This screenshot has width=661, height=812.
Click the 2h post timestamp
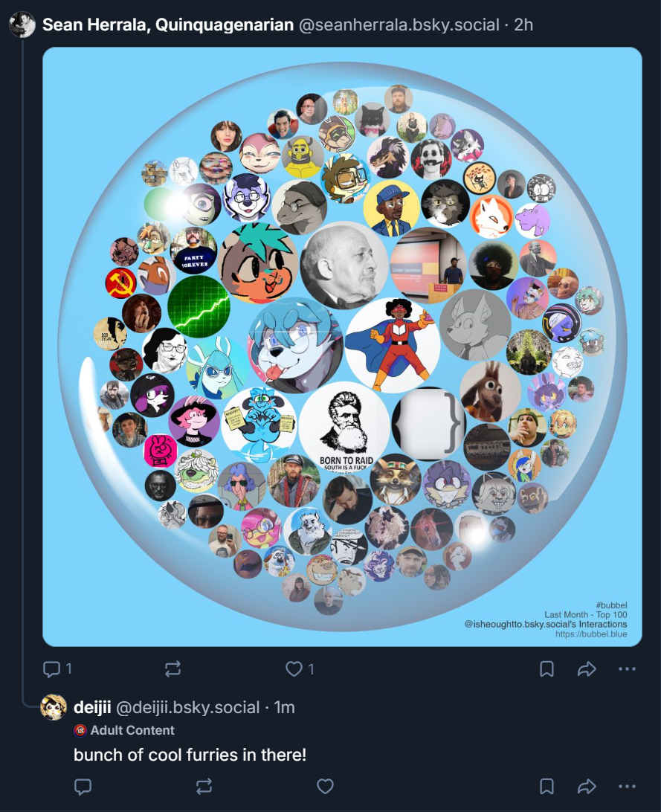[523, 25]
